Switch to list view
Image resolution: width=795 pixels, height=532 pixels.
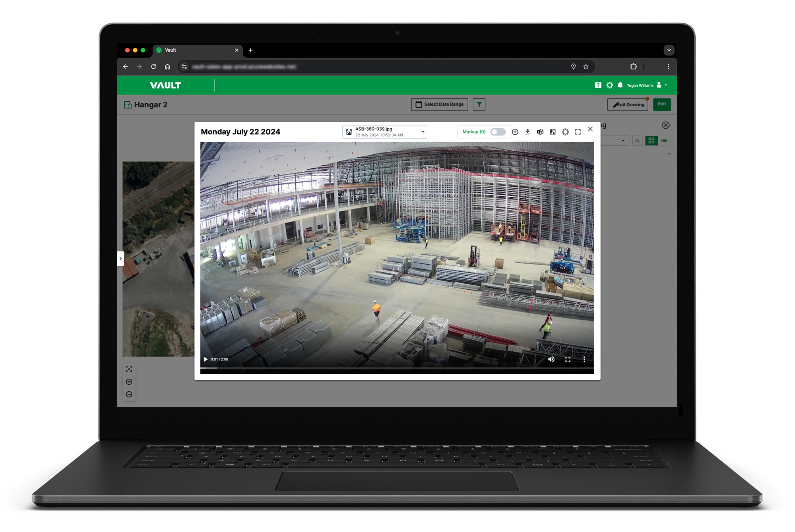coord(664,141)
